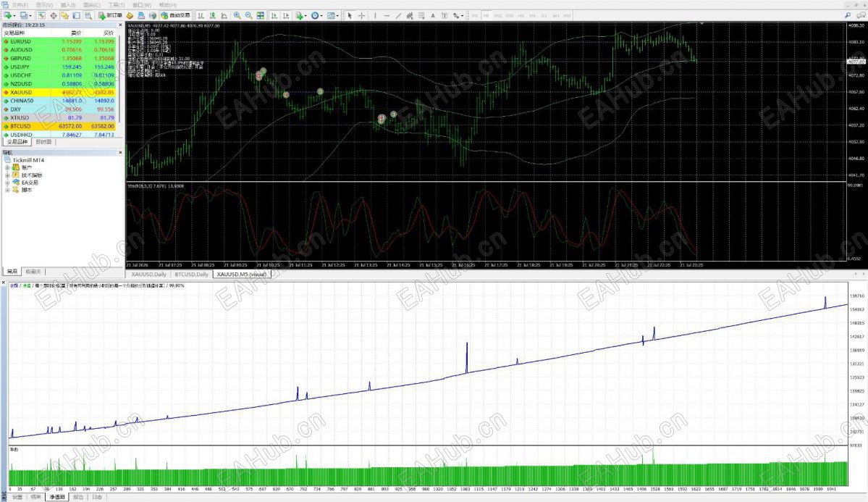Open the 图表(C) menu
Viewport: 868px width, 502px height.
pyautogui.click(x=92, y=5)
